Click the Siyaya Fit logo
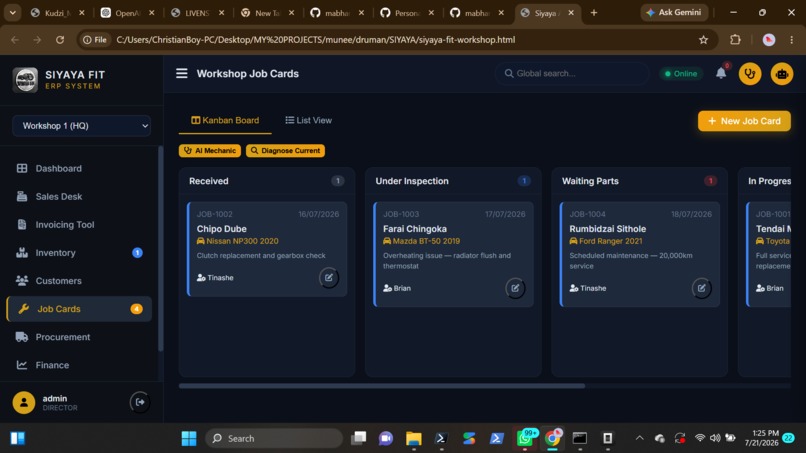This screenshot has height=453, width=806. [25, 80]
